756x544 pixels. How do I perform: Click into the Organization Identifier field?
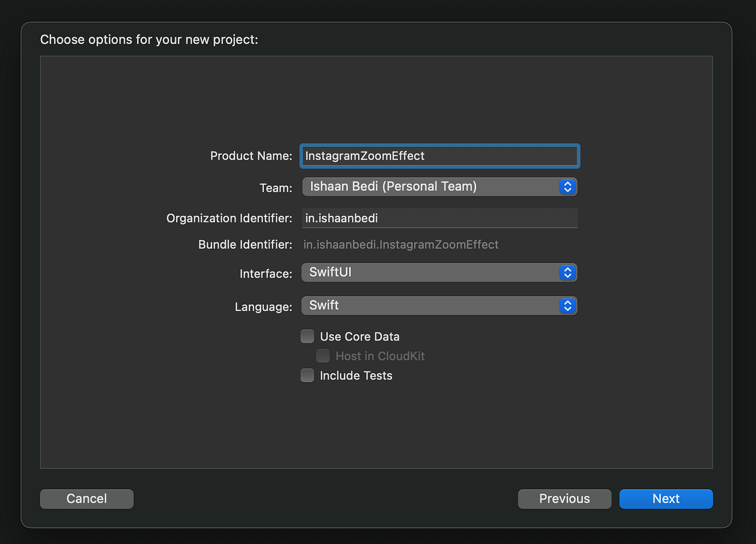click(440, 219)
